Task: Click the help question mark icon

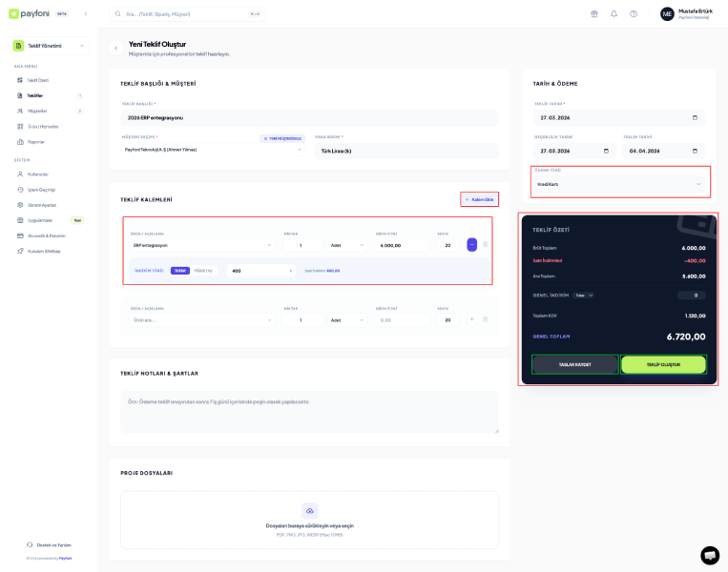Action: pos(634,14)
